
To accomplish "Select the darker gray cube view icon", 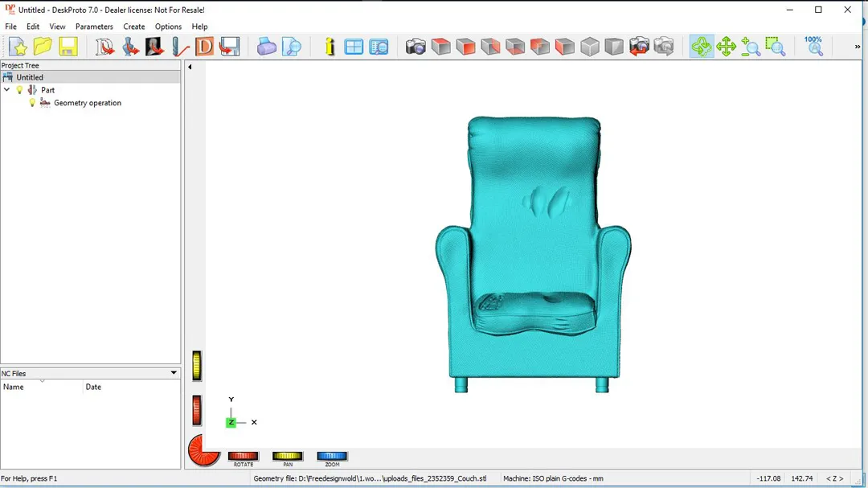I will pyautogui.click(x=614, y=47).
